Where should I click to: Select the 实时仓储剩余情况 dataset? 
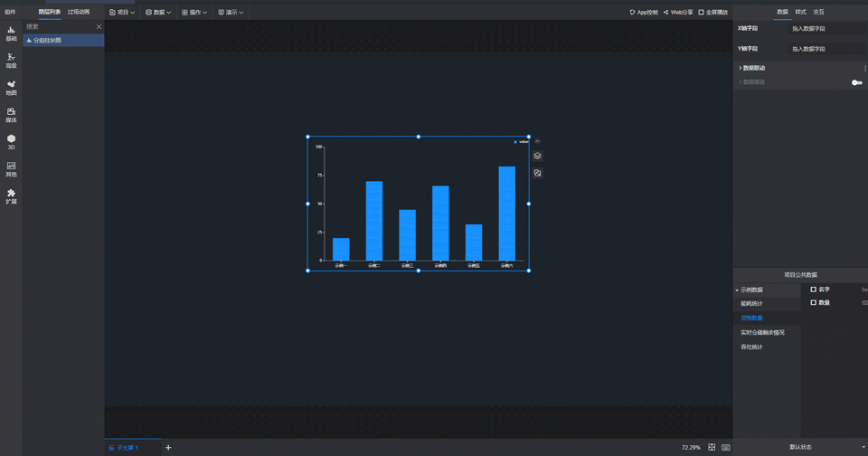[762, 332]
